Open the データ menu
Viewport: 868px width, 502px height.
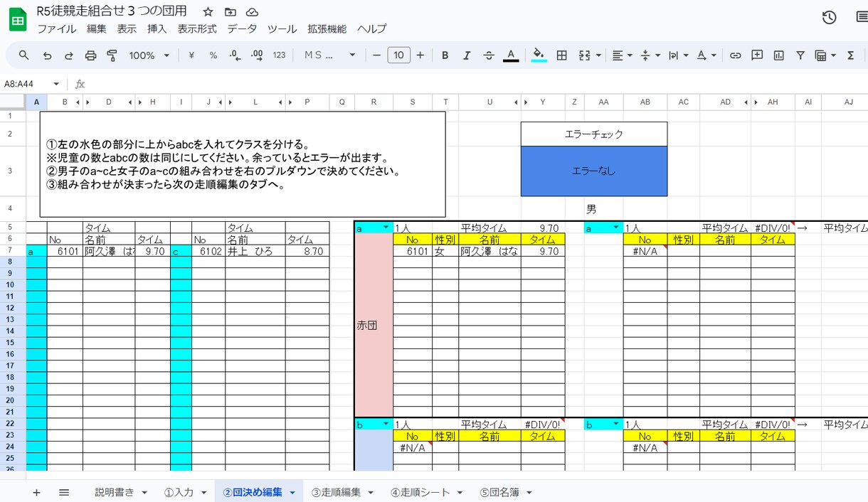click(242, 29)
